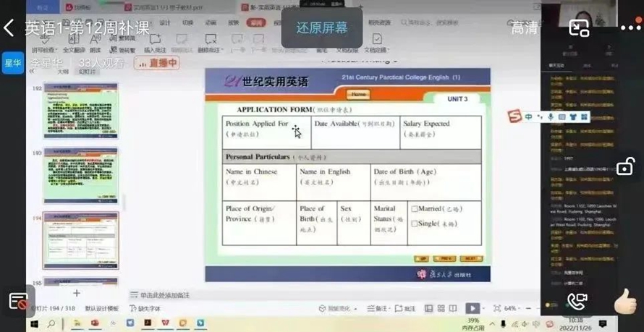Click the disabled chat icon at bottom left
The width and height of the screenshot is (644, 332).
click(x=18, y=302)
